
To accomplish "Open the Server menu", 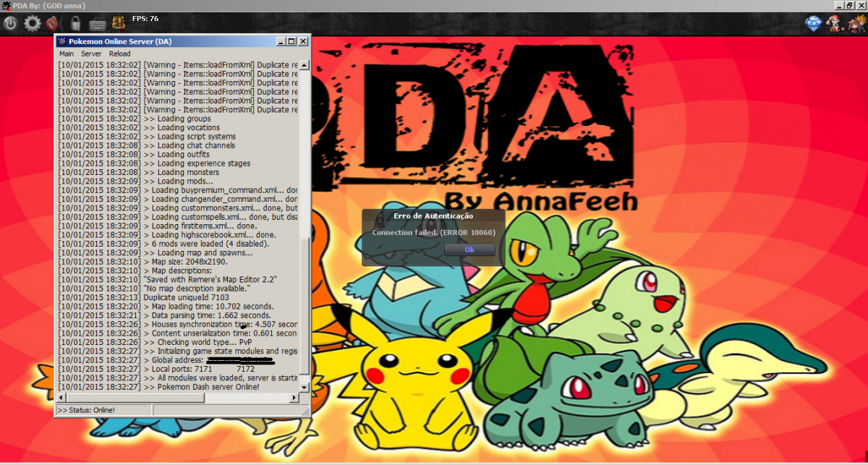I will pyautogui.click(x=91, y=54).
